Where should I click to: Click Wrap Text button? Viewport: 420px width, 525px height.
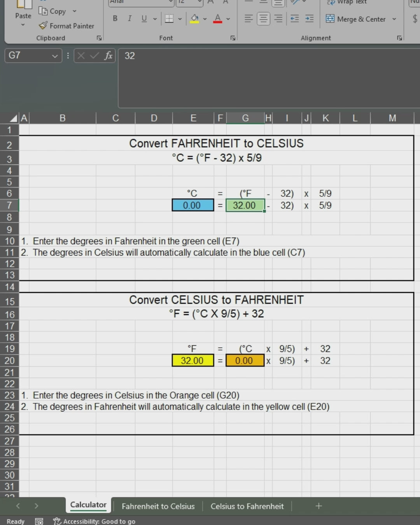[347, 2]
